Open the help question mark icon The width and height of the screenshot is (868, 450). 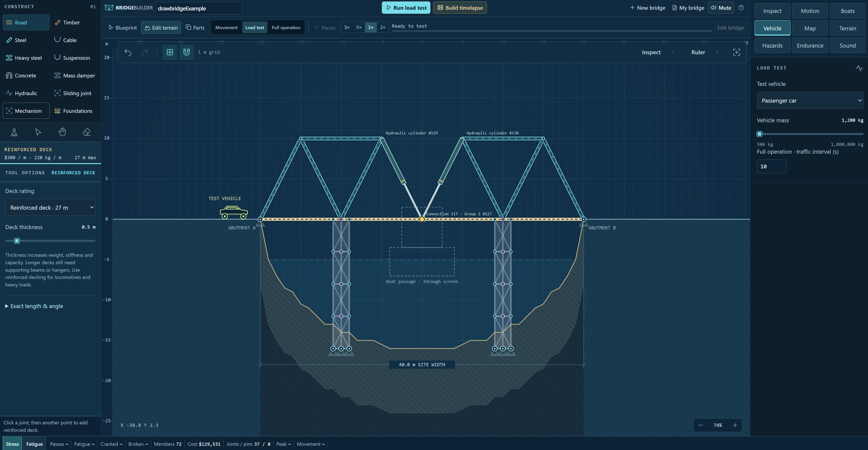[741, 8]
